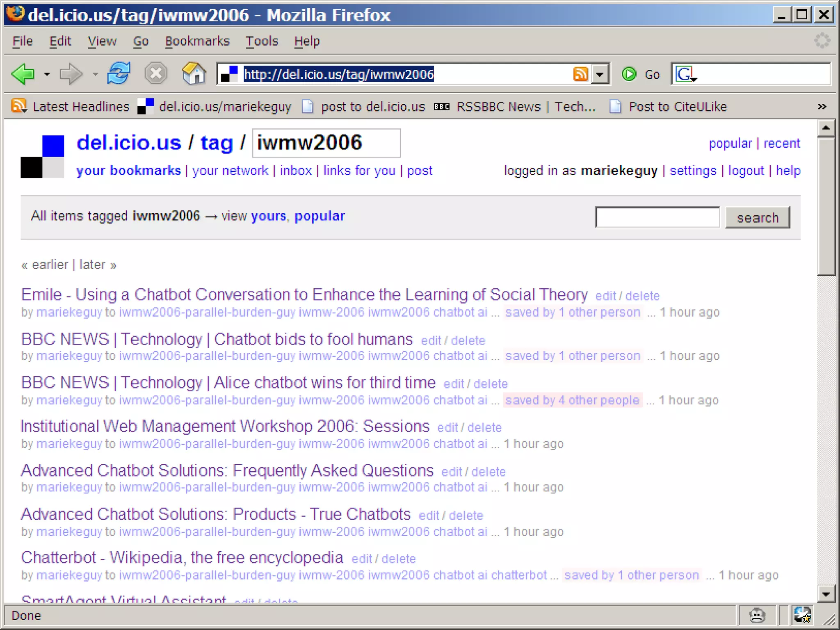Image resolution: width=840 pixels, height=630 pixels.
Task: Click the vertical scrollbar down arrow
Action: pos(826,593)
